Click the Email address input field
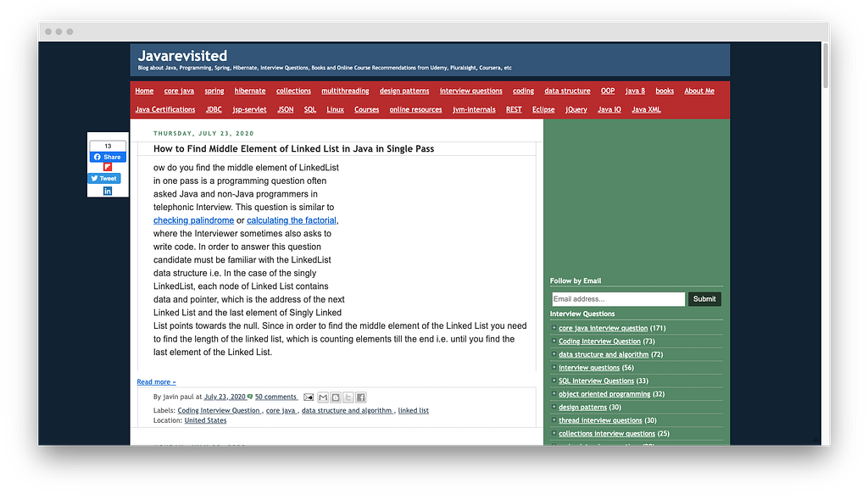868x500 pixels. [x=618, y=299]
